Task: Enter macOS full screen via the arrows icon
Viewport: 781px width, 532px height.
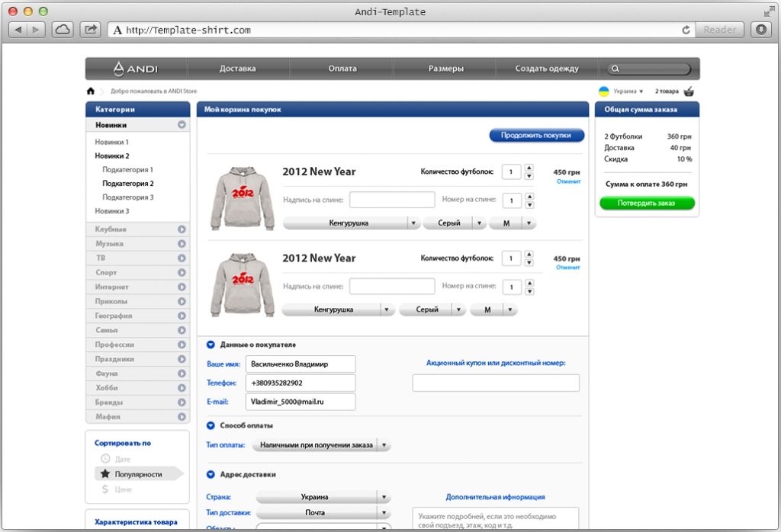Action: 769,11
